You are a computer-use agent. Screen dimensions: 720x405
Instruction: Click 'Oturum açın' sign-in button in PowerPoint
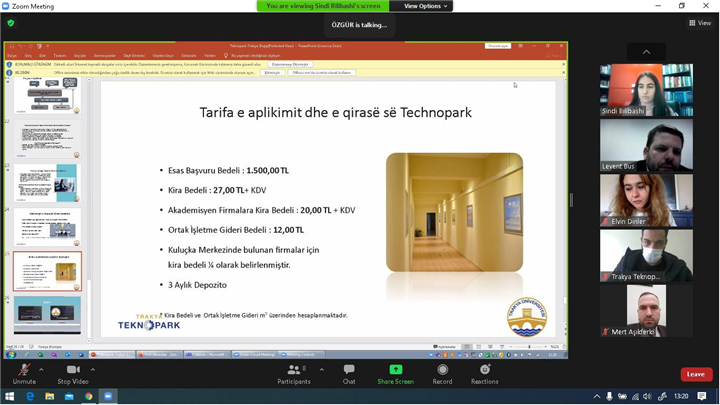[498, 46]
